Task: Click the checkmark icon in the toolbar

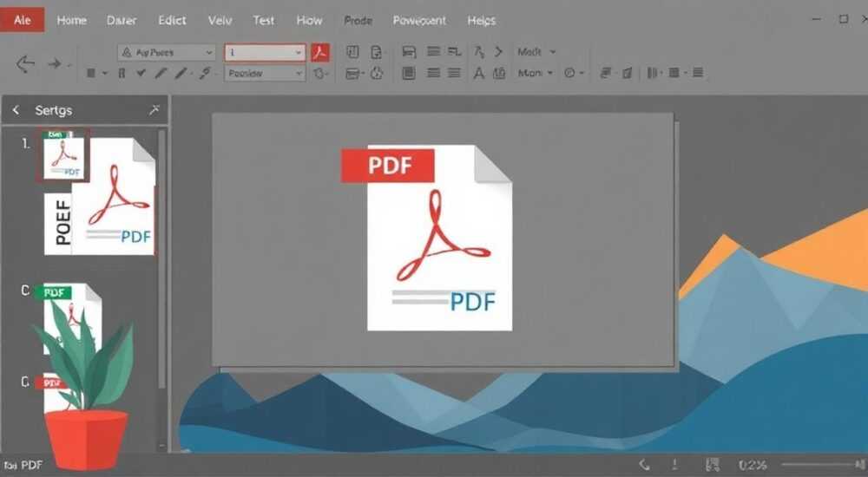Action: [141, 73]
